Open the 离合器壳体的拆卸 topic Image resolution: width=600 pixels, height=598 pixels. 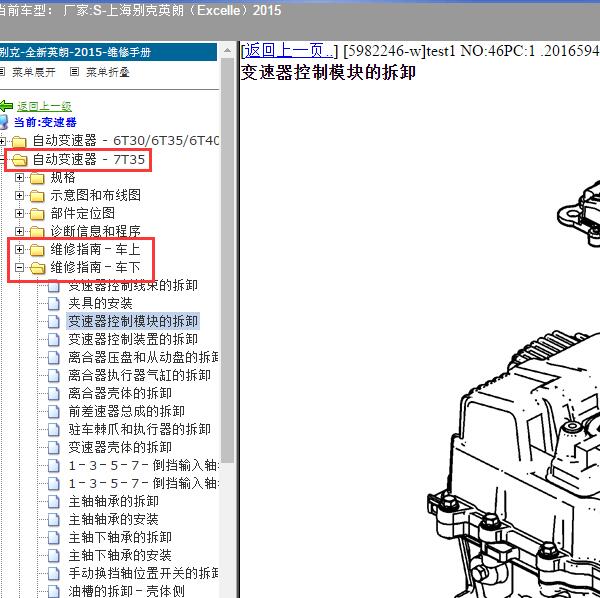pos(120,393)
